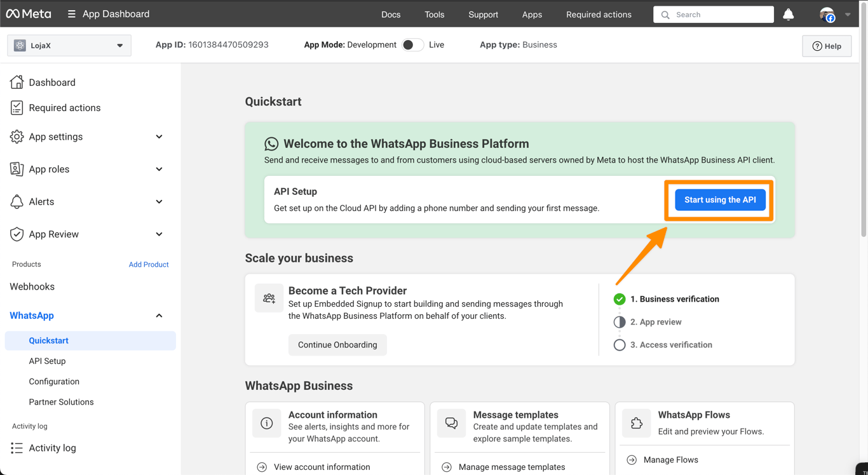This screenshot has width=868, height=475.
Task: Click the Continue Onboarding button
Action: [337, 345]
